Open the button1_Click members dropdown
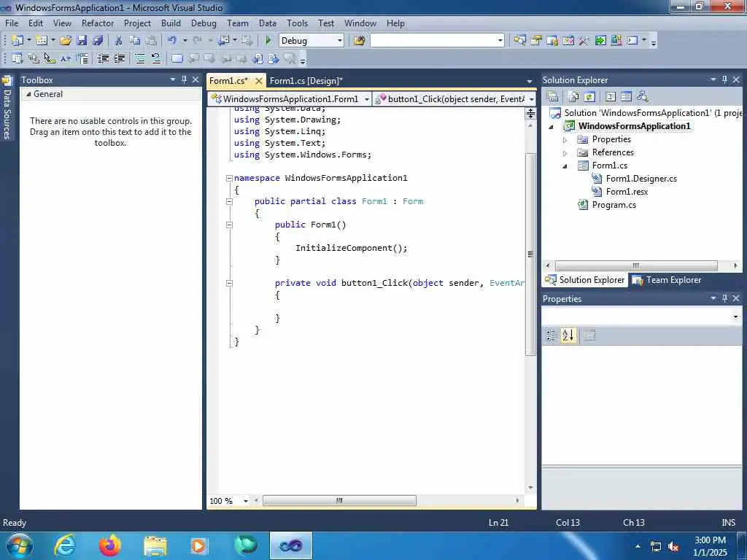 pyautogui.click(x=532, y=99)
